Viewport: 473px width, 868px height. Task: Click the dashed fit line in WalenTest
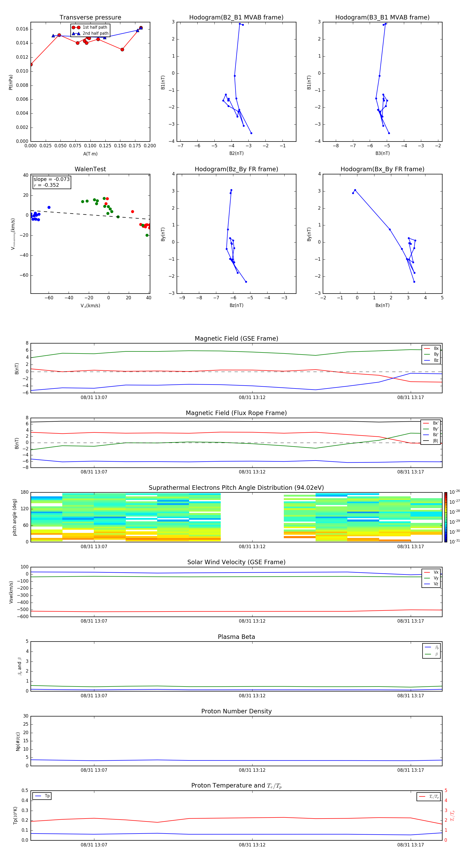90,215
